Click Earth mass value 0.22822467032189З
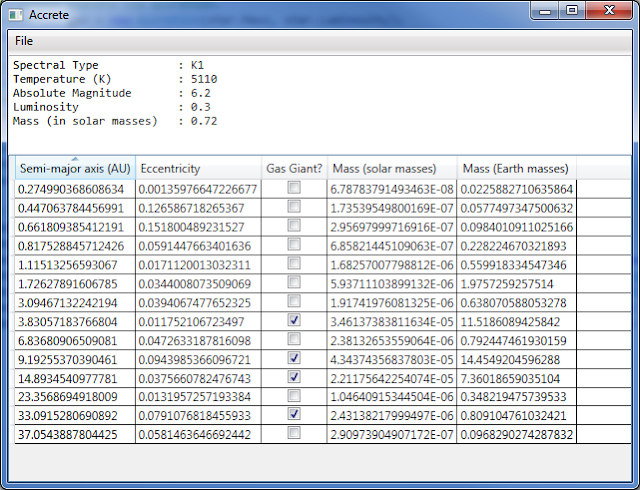 (x=513, y=246)
